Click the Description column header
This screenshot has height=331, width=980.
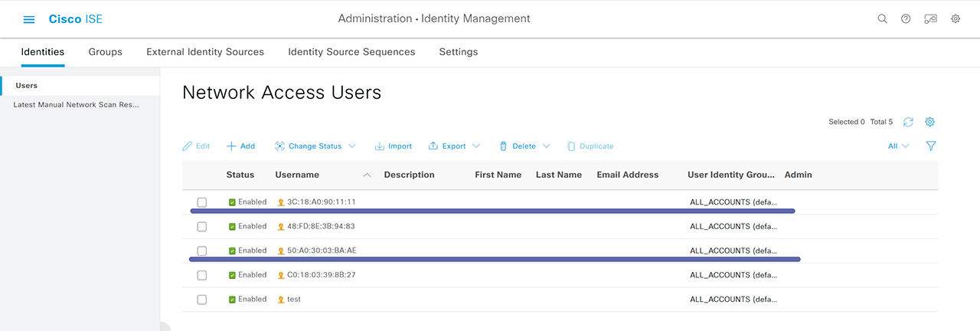[x=410, y=175]
